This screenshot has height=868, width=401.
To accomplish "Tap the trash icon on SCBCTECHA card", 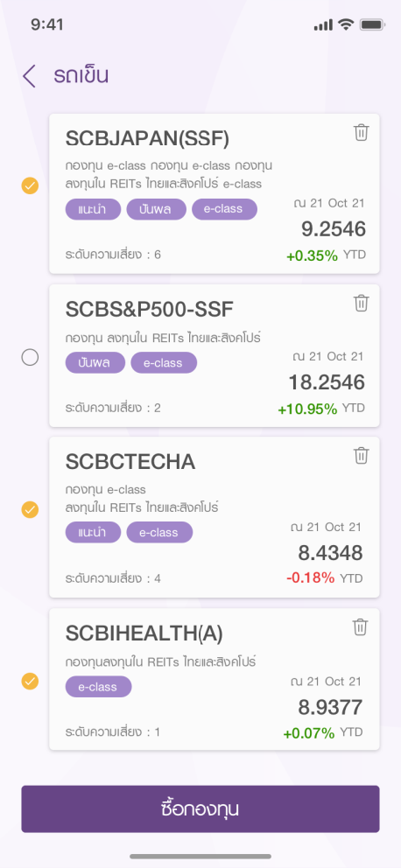I will [x=361, y=456].
